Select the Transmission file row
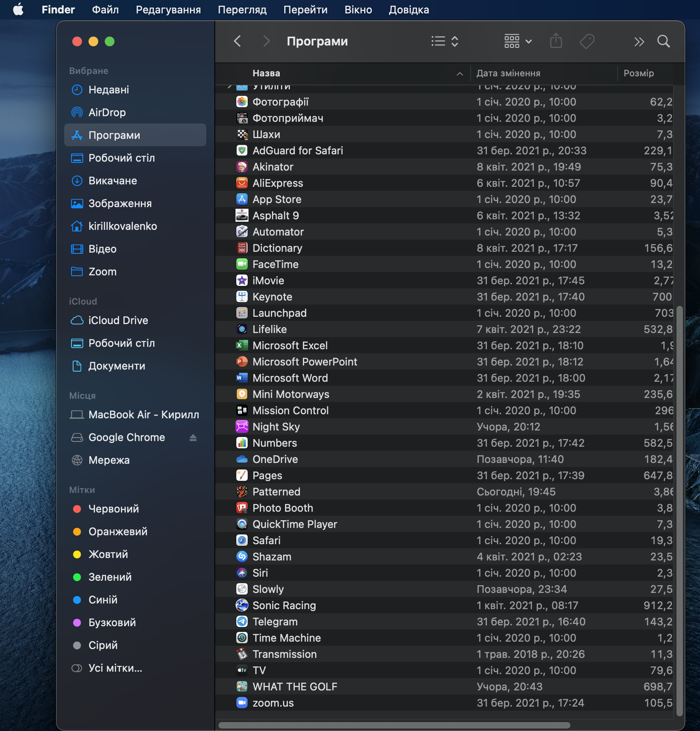Screen dimensions: 700x731 (x=444, y=654)
